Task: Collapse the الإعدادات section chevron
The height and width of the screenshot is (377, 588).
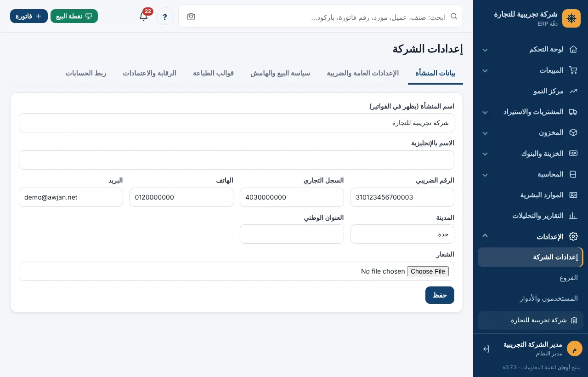Action: [485, 235]
